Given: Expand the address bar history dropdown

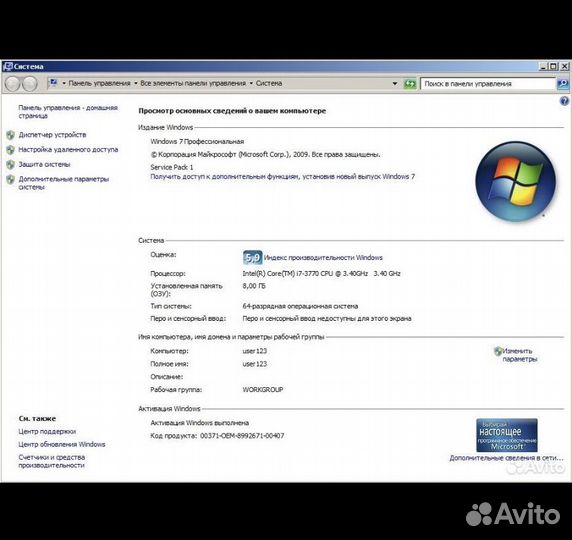Looking at the screenshot, I should click(x=395, y=84).
